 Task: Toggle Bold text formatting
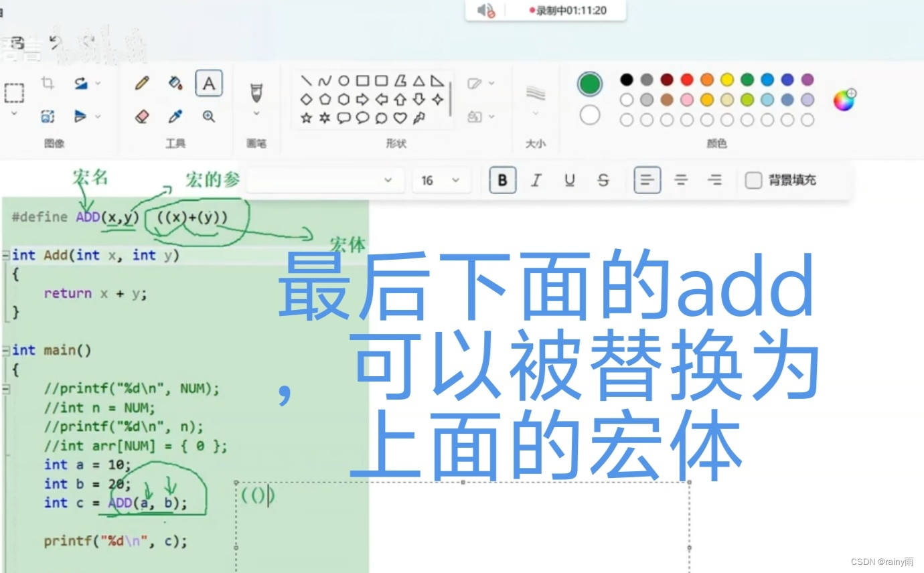coord(503,180)
